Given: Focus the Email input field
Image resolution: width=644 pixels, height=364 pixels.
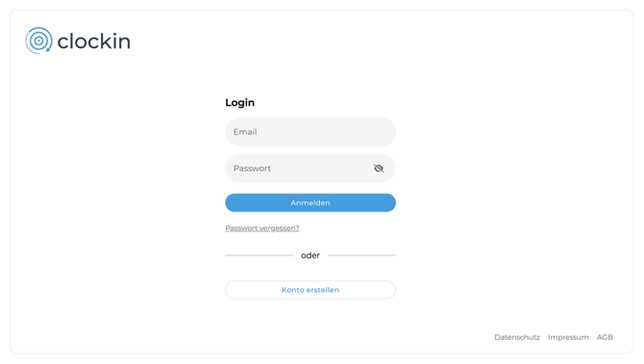Looking at the screenshot, I should point(310,132).
